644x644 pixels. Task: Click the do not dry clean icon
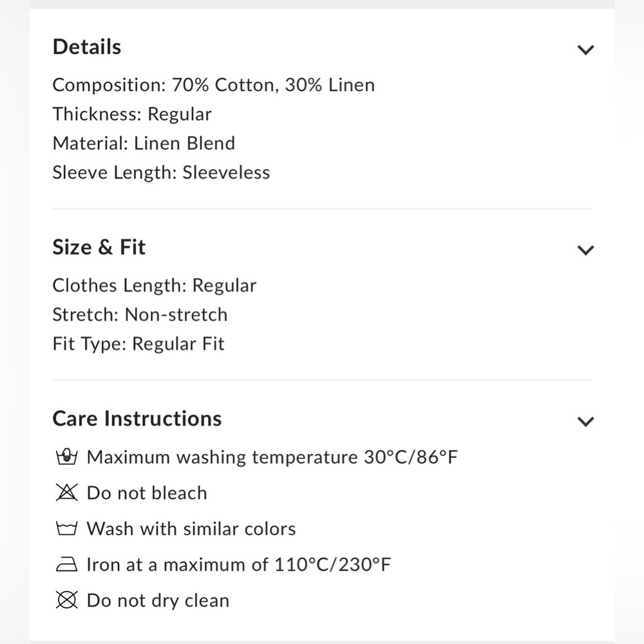[66, 600]
